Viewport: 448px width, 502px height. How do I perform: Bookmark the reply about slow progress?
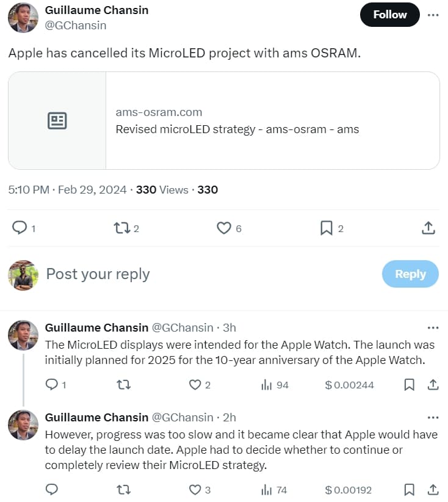[410, 489]
